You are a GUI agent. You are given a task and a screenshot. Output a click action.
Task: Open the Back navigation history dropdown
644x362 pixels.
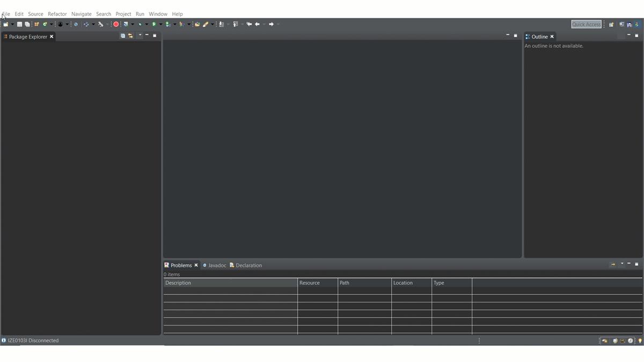pos(264,24)
